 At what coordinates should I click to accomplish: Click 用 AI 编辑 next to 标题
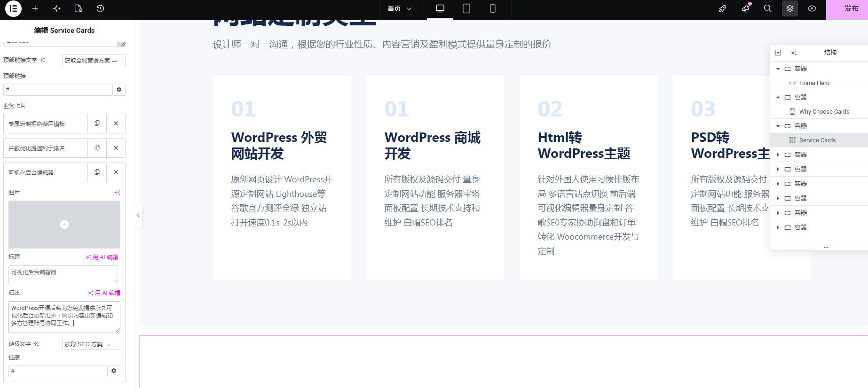click(x=102, y=257)
